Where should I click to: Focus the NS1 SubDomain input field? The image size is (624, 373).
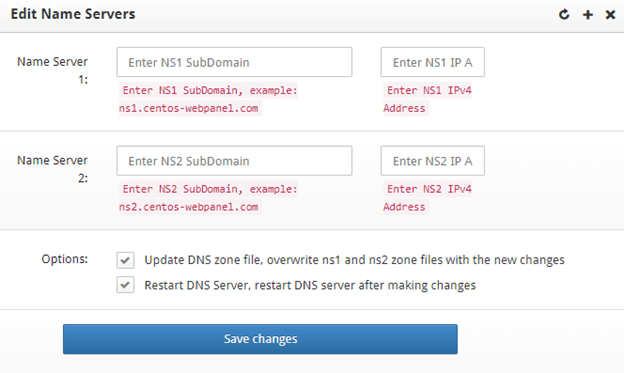tap(234, 62)
